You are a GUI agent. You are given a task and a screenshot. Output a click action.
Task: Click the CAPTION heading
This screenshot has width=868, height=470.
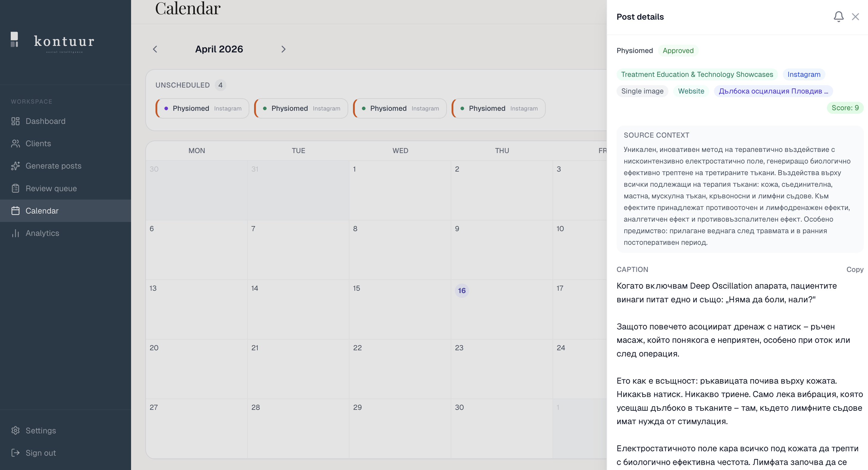(632, 270)
